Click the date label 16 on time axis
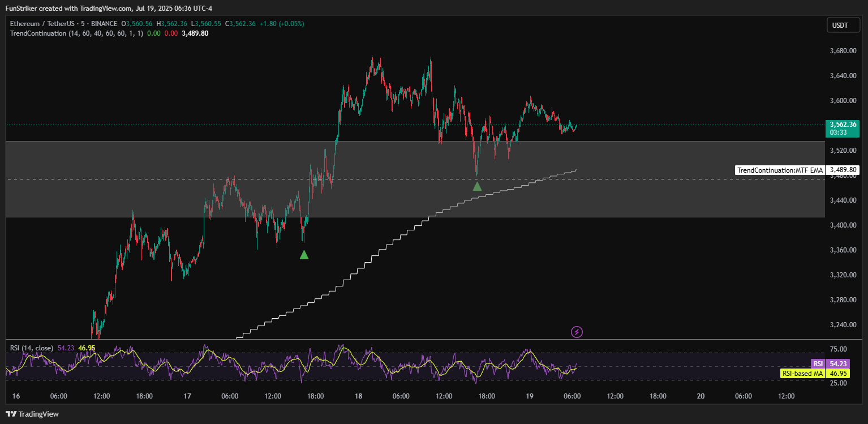Screen dimensions: 868x424 16,396
